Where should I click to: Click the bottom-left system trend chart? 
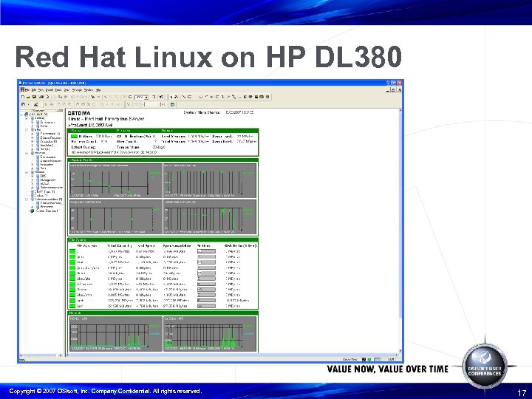116,216
